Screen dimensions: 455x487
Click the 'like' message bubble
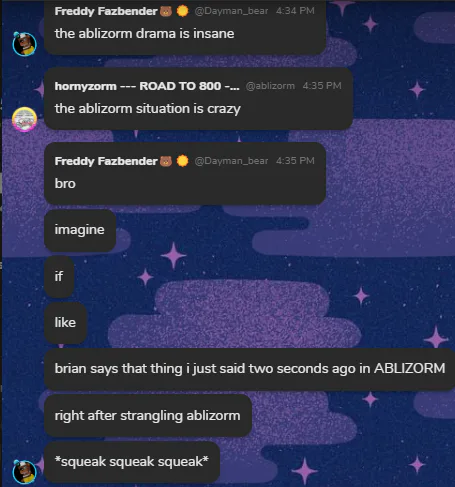65,323
